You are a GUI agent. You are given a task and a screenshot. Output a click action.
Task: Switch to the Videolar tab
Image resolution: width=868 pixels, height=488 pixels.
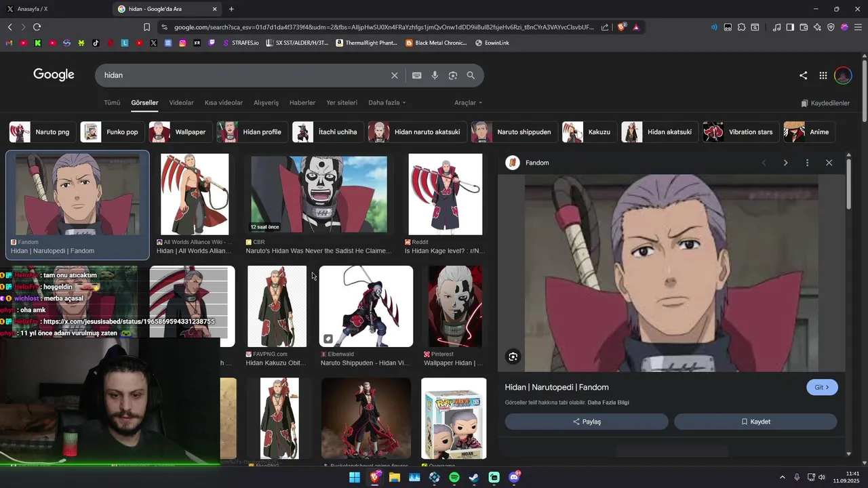(181, 103)
